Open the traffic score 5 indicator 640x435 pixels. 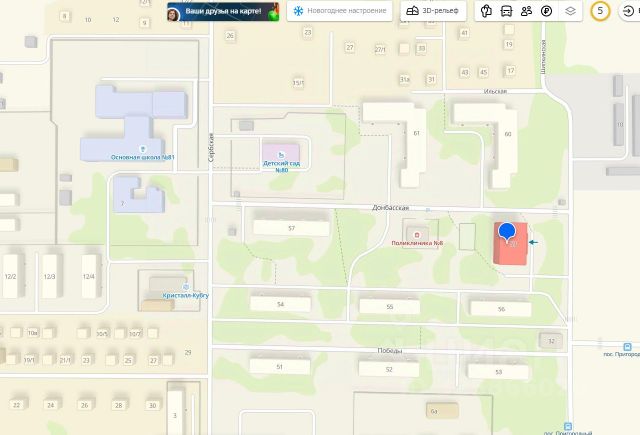point(600,11)
